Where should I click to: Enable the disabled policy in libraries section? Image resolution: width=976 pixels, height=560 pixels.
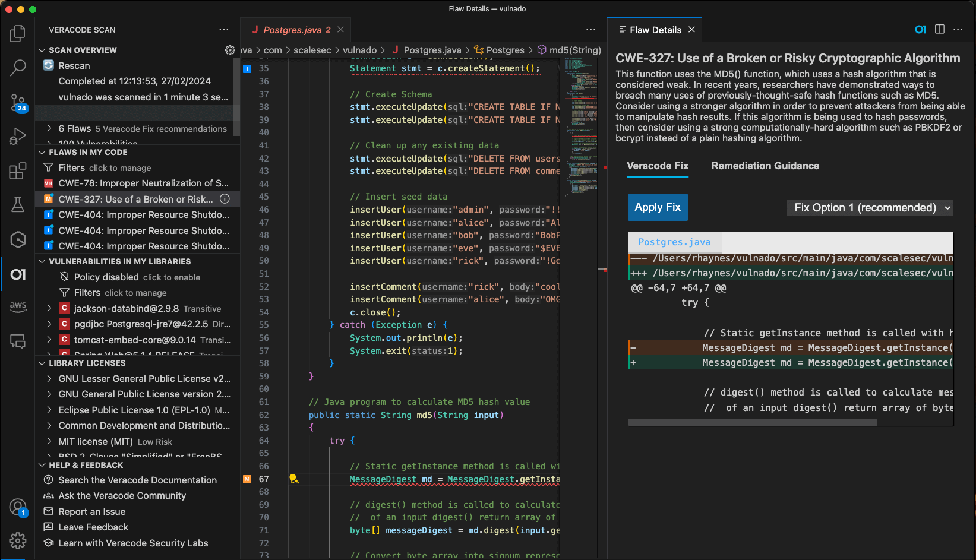(172, 277)
